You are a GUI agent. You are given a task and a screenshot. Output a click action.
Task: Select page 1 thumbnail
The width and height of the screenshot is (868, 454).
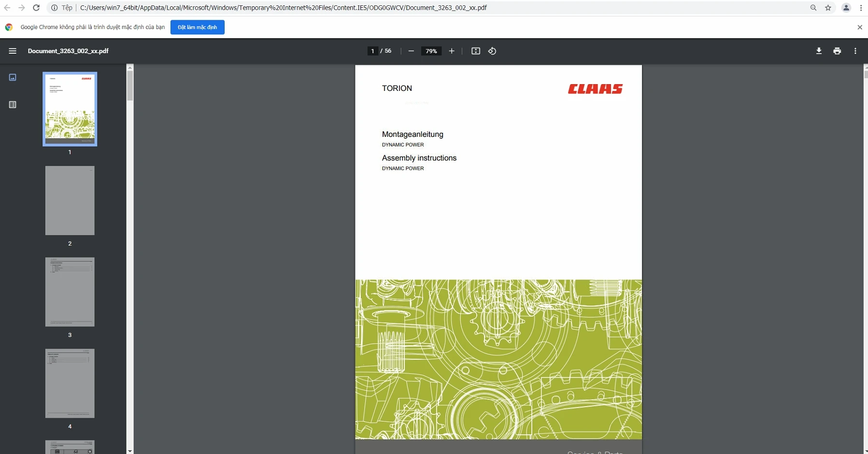point(70,109)
